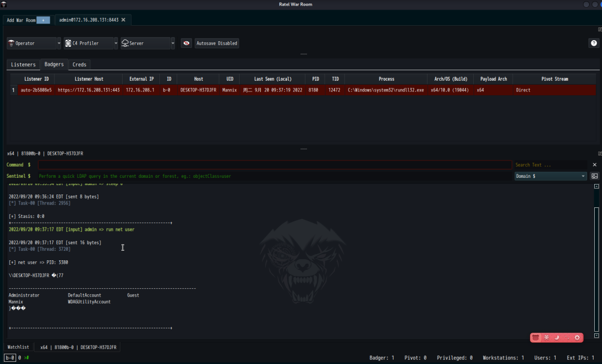
Task: Click 'Workstations: 1' in status bar
Action: 503,357
